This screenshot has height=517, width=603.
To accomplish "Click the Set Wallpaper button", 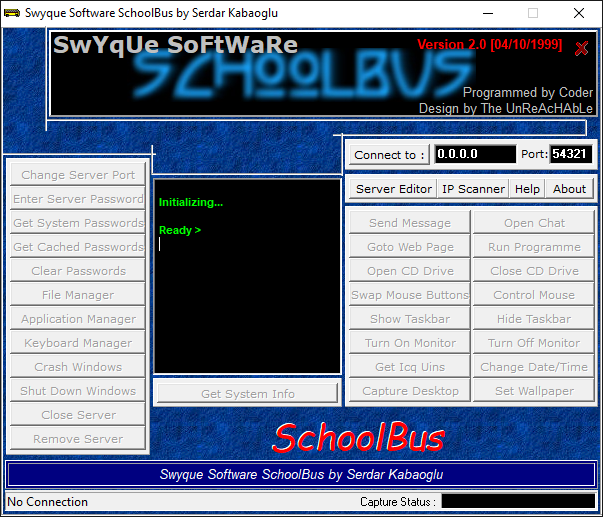I will [x=534, y=391].
